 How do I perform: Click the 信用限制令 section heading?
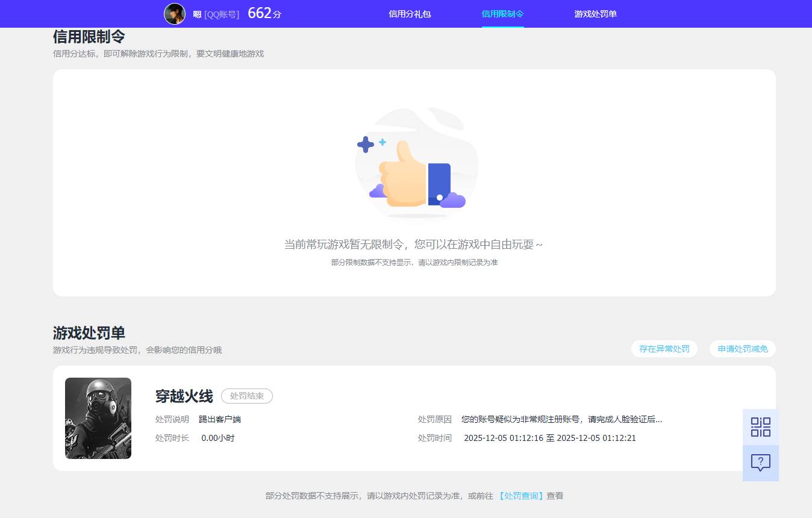[89, 37]
